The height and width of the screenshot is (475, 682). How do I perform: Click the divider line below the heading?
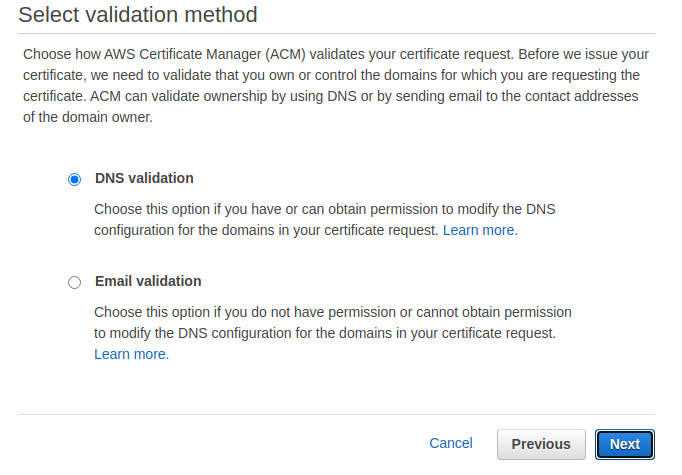337,33
